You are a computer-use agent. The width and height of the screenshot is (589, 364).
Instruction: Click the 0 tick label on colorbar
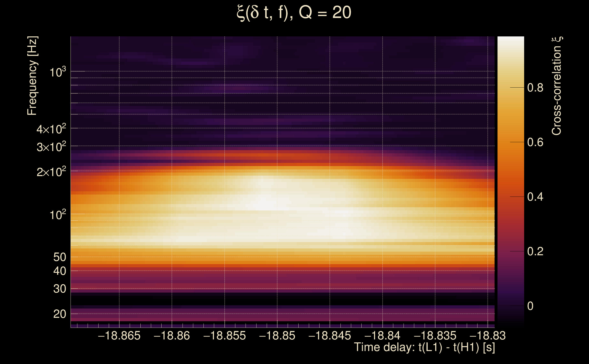point(530,306)
